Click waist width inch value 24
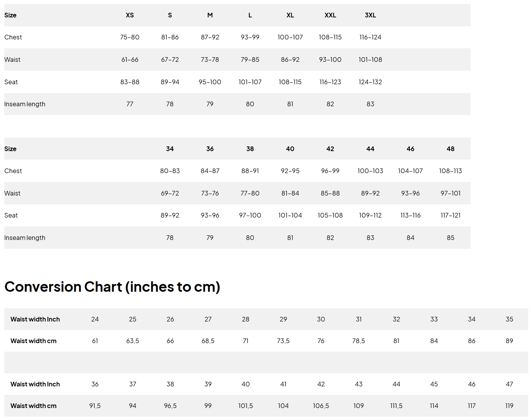Image resolution: width=531 pixels, height=420 pixels. click(95, 319)
